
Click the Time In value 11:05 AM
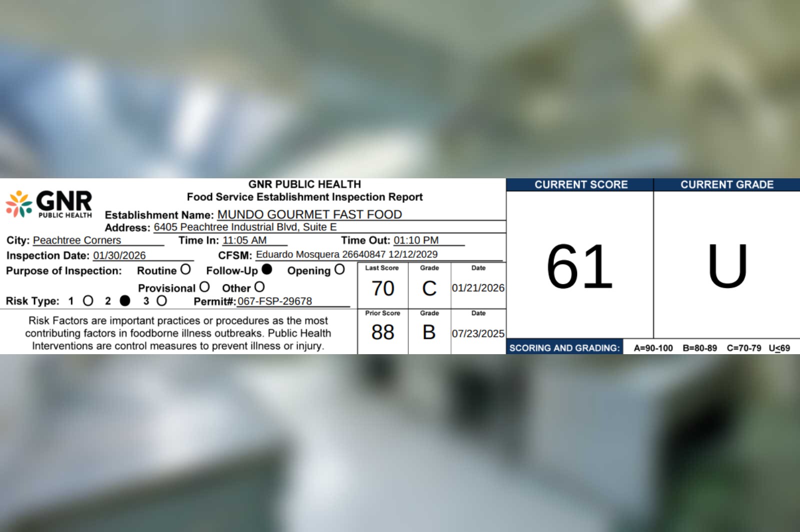pyautogui.click(x=244, y=240)
